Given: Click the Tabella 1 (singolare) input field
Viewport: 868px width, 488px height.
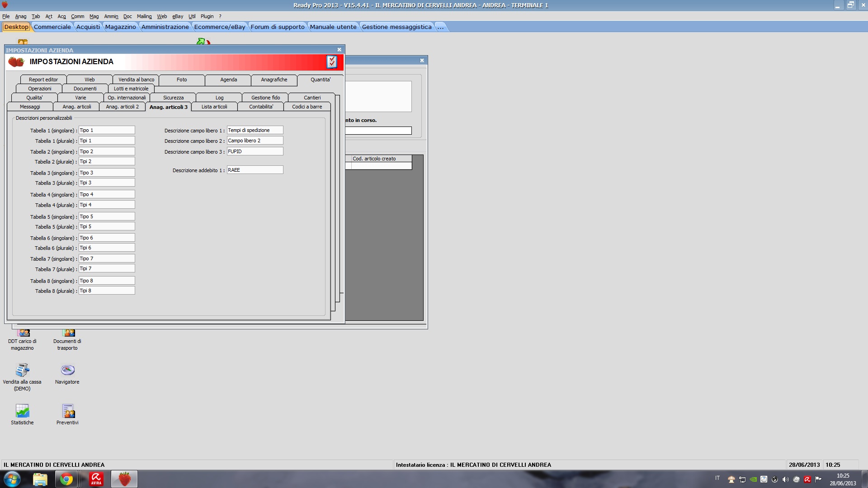Looking at the screenshot, I should coord(107,130).
